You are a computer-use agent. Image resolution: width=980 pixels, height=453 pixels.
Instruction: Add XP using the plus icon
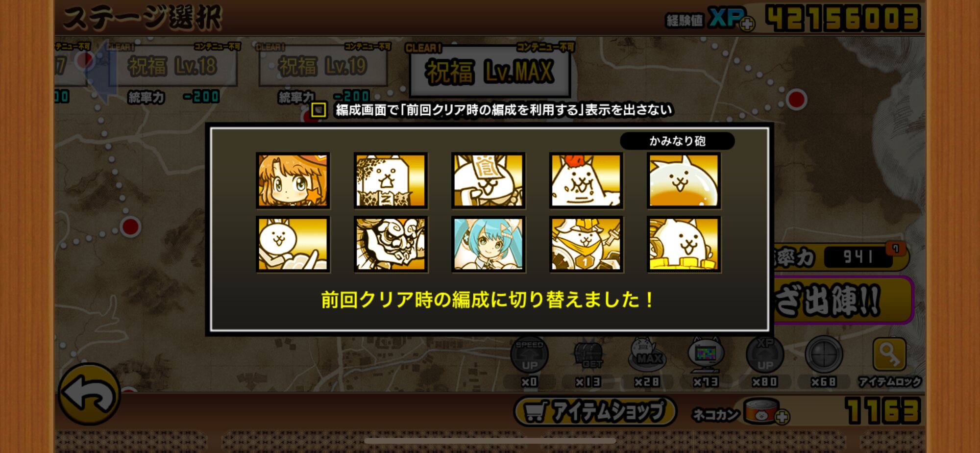(x=747, y=24)
